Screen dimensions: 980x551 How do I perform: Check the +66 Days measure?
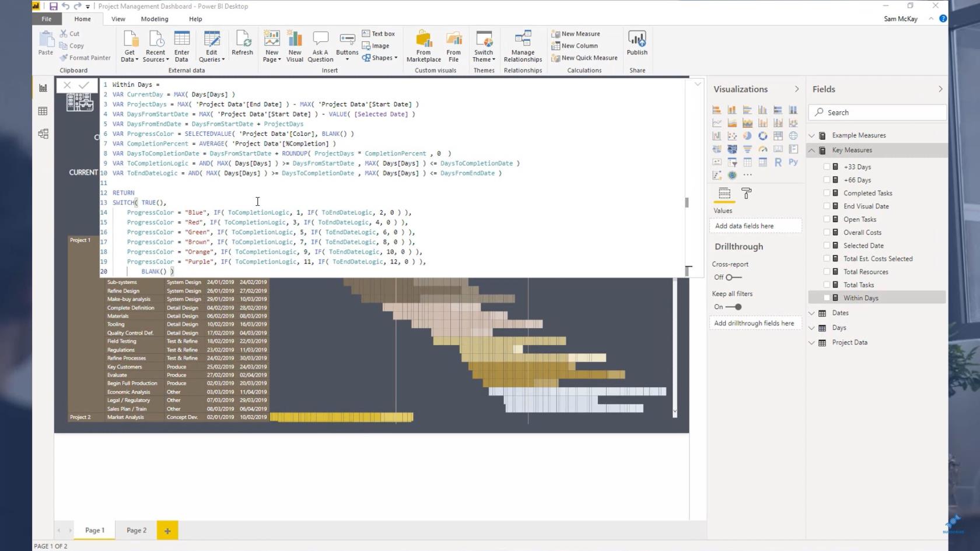[827, 180]
